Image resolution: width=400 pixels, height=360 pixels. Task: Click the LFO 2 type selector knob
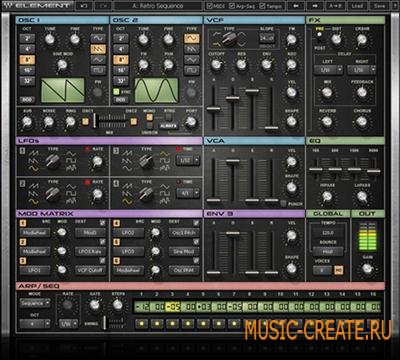click(52, 194)
